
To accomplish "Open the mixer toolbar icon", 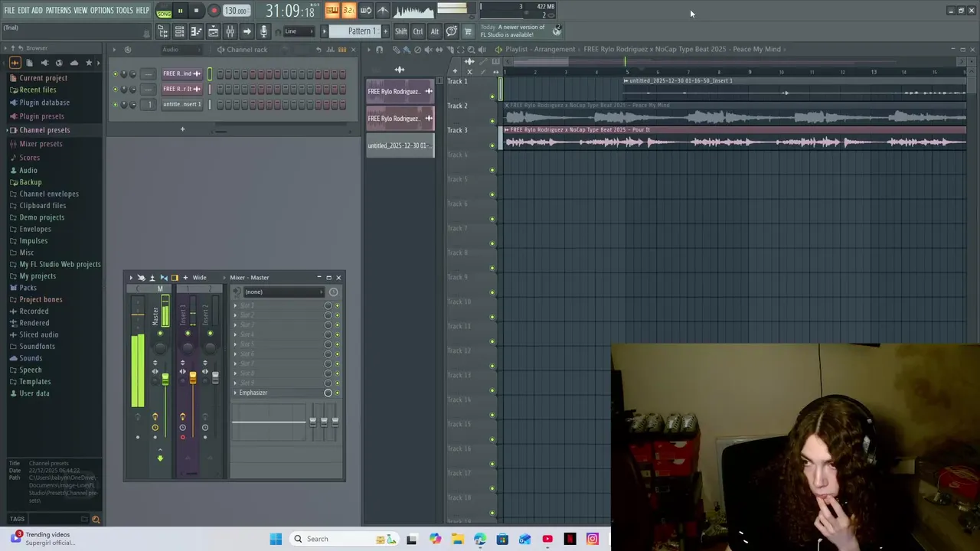I will 230,31.
